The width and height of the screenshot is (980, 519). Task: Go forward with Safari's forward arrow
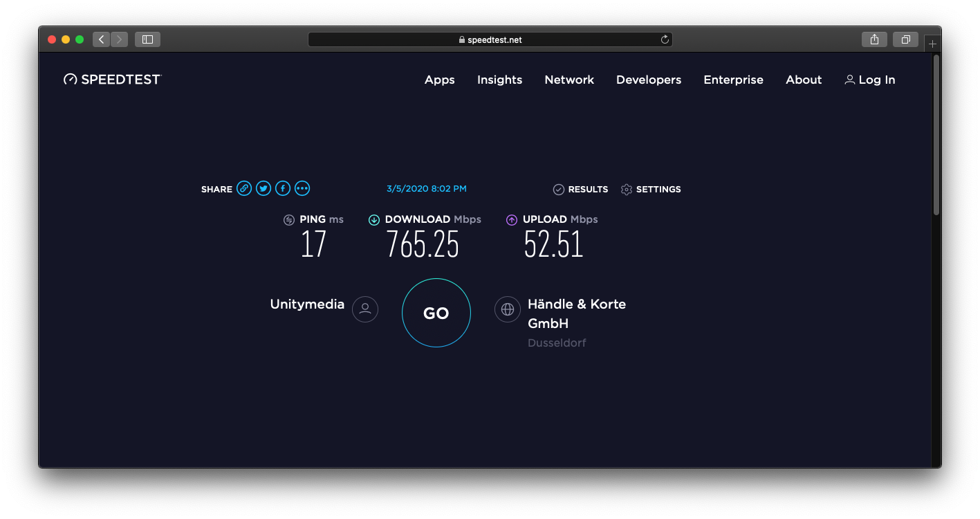click(119, 39)
